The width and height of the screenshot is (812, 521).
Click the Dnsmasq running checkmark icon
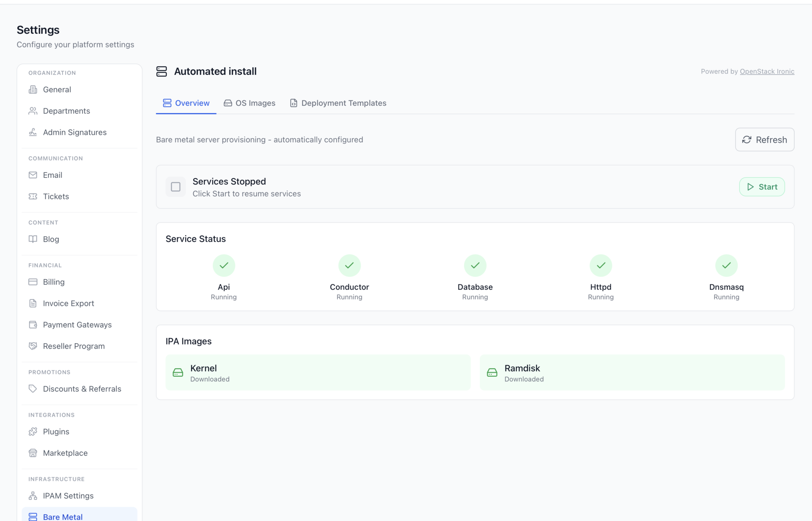click(x=726, y=265)
